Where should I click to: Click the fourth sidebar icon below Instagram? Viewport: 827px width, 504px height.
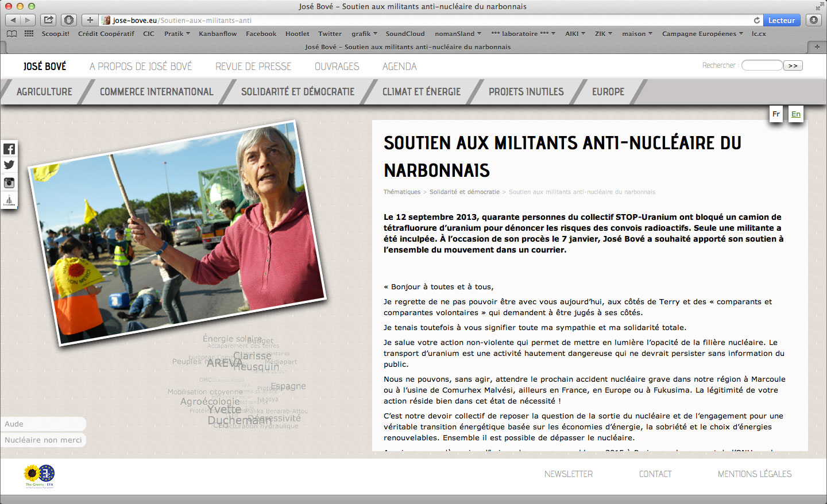tap(9, 200)
